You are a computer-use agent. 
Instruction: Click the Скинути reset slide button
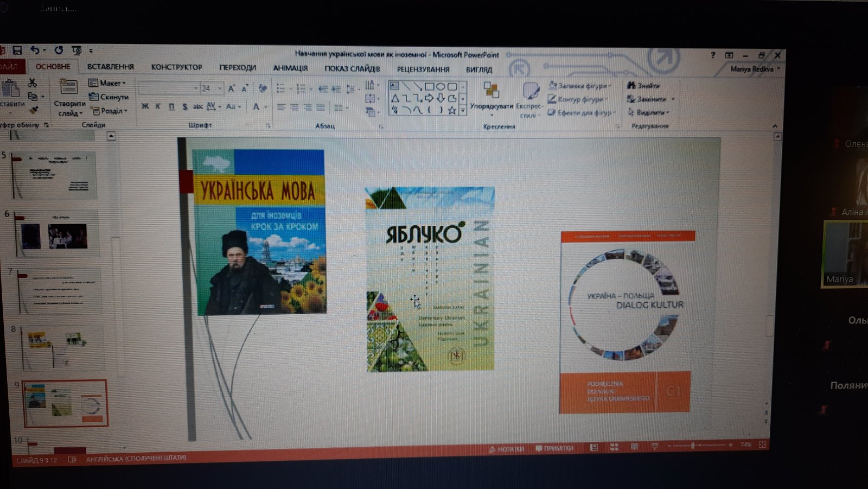tap(109, 97)
